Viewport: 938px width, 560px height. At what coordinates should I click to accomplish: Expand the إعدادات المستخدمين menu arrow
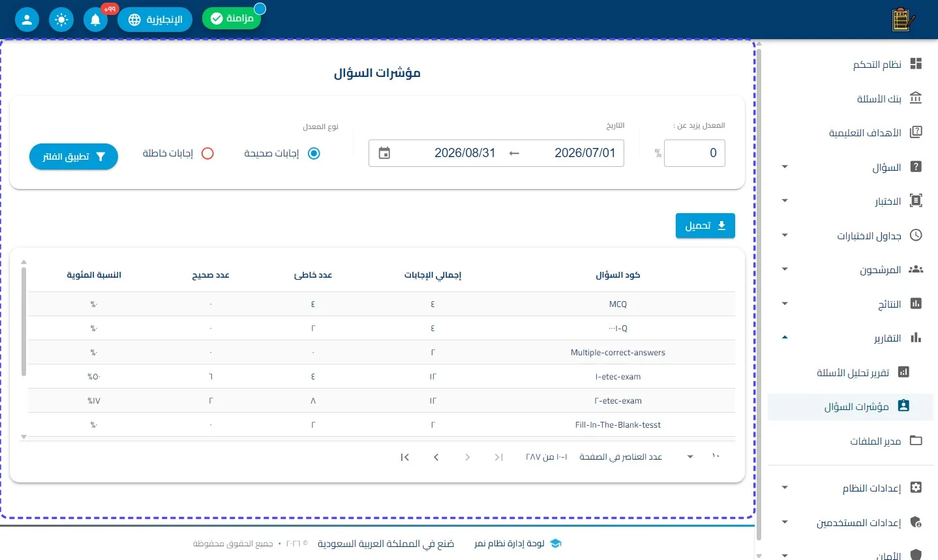(x=785, y=522)
